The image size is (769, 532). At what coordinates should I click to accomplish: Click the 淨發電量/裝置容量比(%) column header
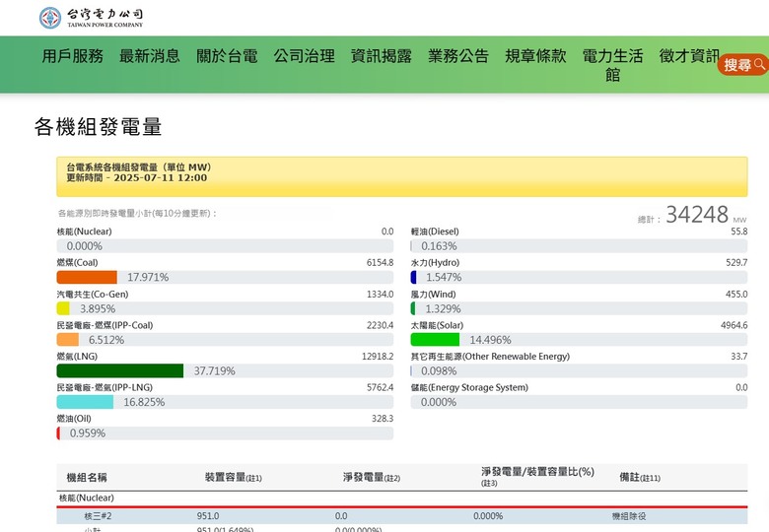pos(537,477)
